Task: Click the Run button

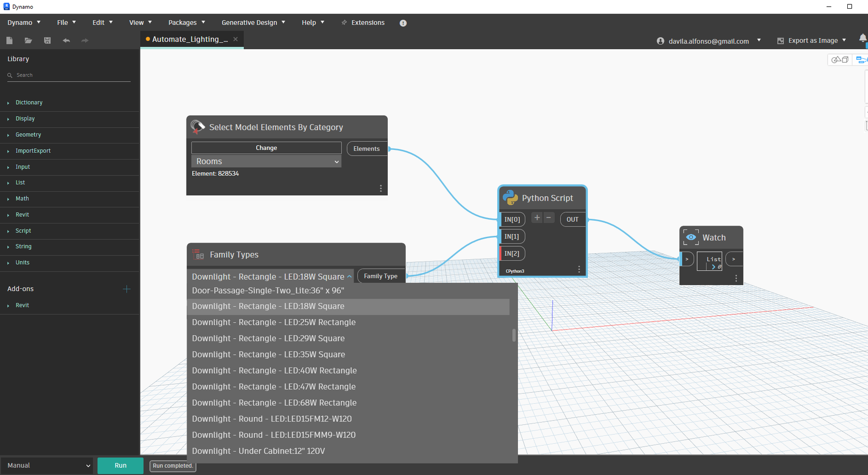Action: [121, 465]
